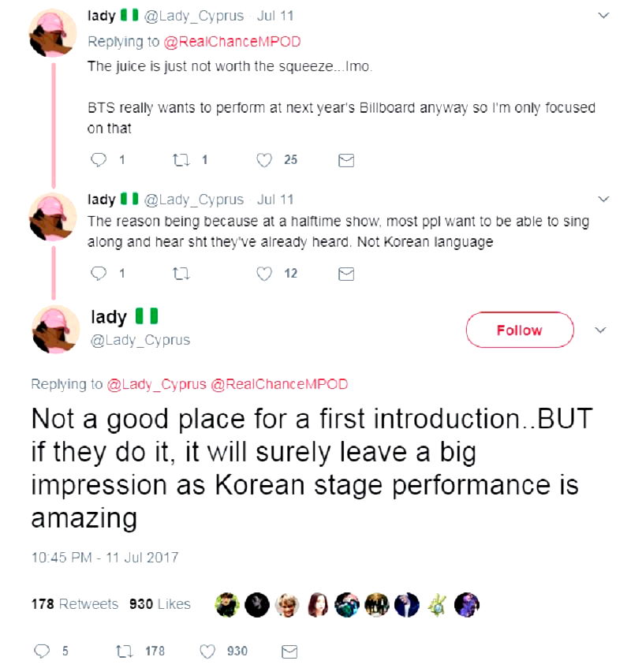Image resolution: width=631 pixels, height=672 pixels.
Task: Expand options chevron on halftime show tweet
Action: [x=604, y=198]
